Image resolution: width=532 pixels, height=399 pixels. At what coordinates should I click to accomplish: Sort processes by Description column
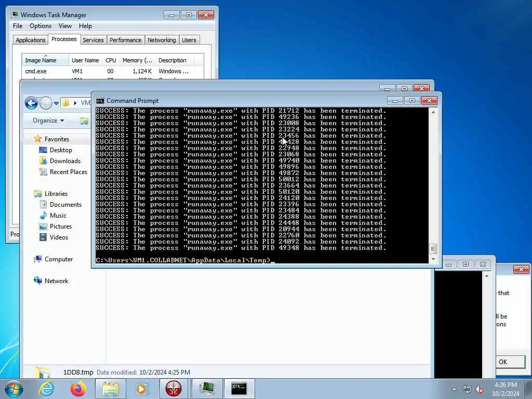point(175,60)
